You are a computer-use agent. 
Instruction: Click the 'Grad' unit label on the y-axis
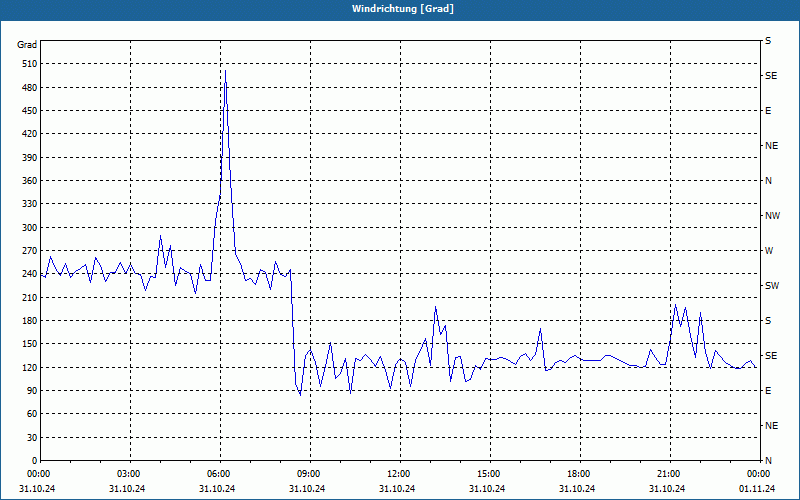tap(27, 45)
